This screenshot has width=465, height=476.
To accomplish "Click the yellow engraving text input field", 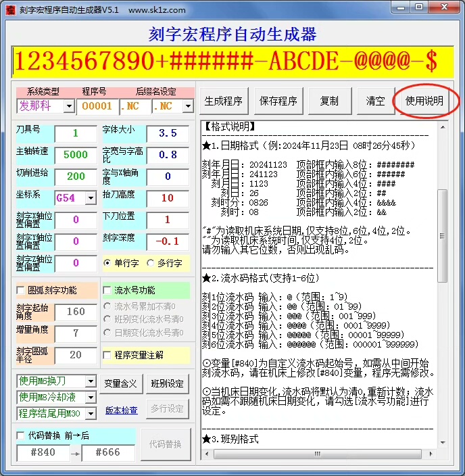I will (x=232, y=62).
